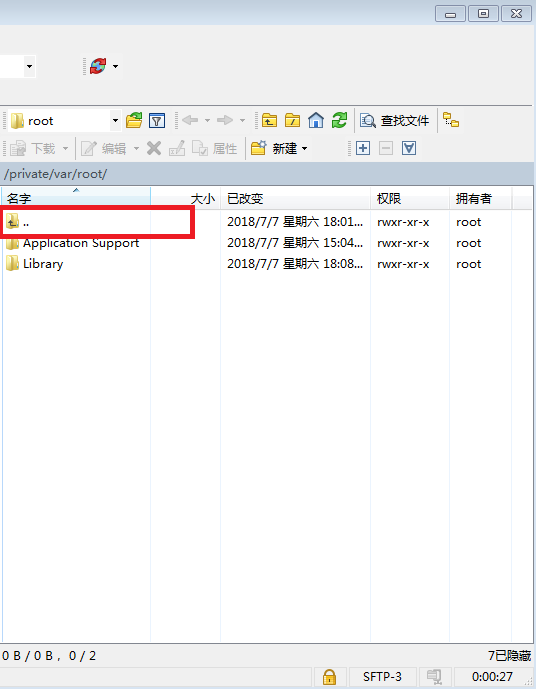Click the rename icon
This screenshot has height=689, width=536.
coord(177,149)
